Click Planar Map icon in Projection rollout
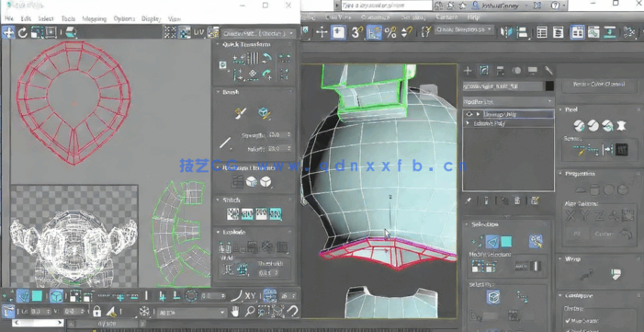The image size is (644, 332). pos(580,190)
